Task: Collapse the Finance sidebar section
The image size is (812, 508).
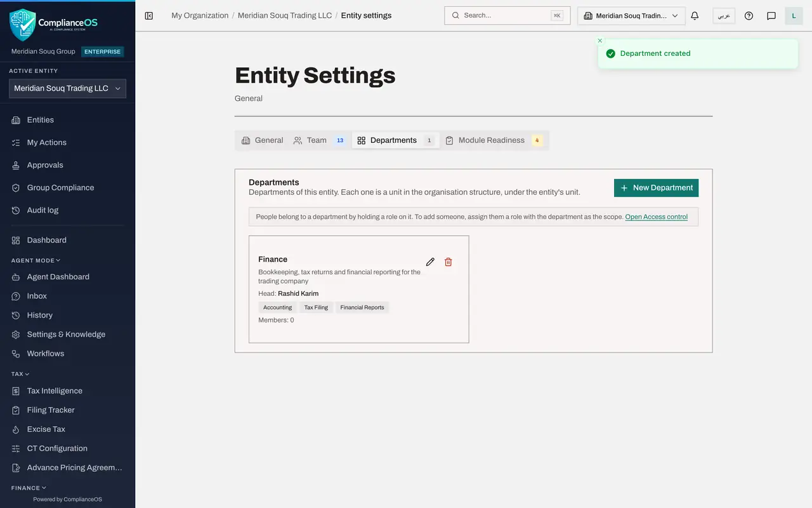Action: pos(29,488)
